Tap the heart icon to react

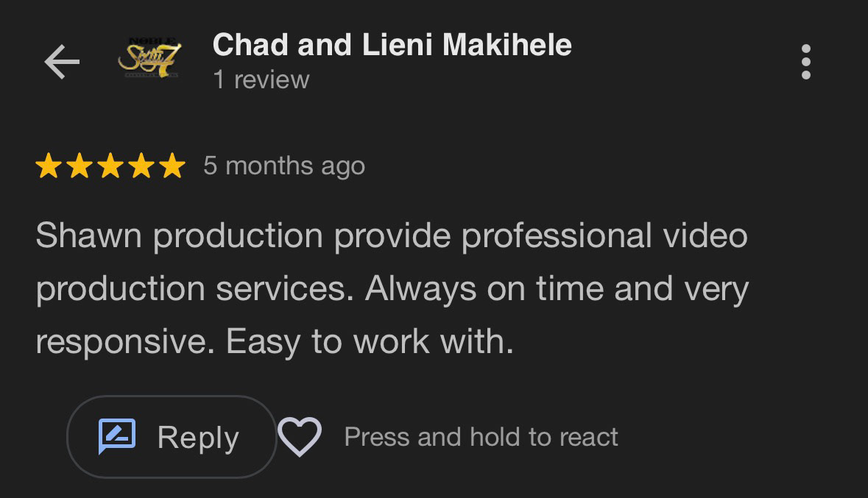(x=300, y=437)
